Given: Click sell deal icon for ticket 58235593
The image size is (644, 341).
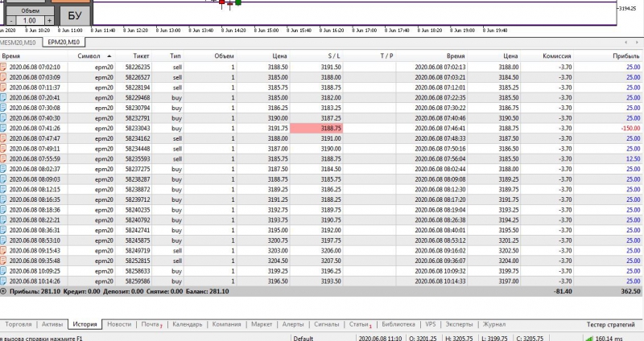Looking at the screenshot, I should click(x=3, y=158).
